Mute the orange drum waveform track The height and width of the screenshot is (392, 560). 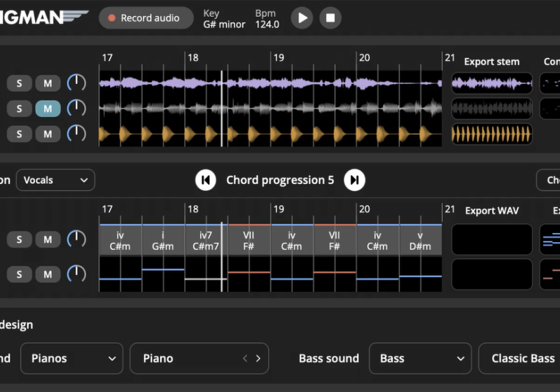click(48, 134)
